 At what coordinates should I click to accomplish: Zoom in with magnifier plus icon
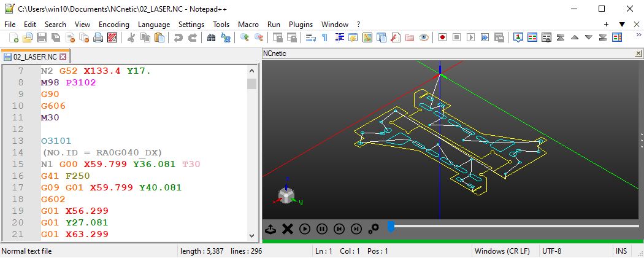[x=245, y=38]
